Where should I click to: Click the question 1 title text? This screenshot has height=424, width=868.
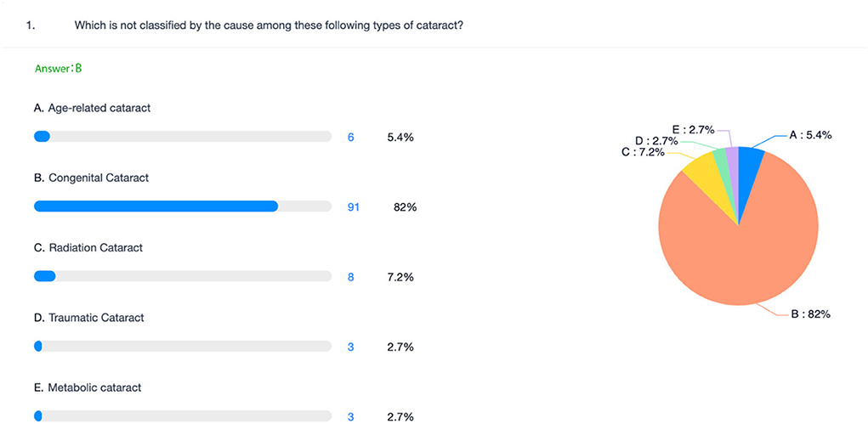(269, 25)
